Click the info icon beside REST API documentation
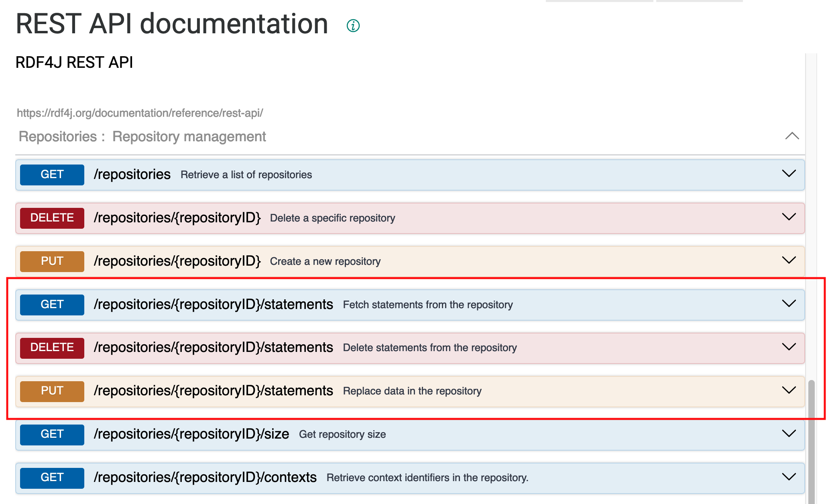This screenshot has width=830, height=504. point(353,26)
